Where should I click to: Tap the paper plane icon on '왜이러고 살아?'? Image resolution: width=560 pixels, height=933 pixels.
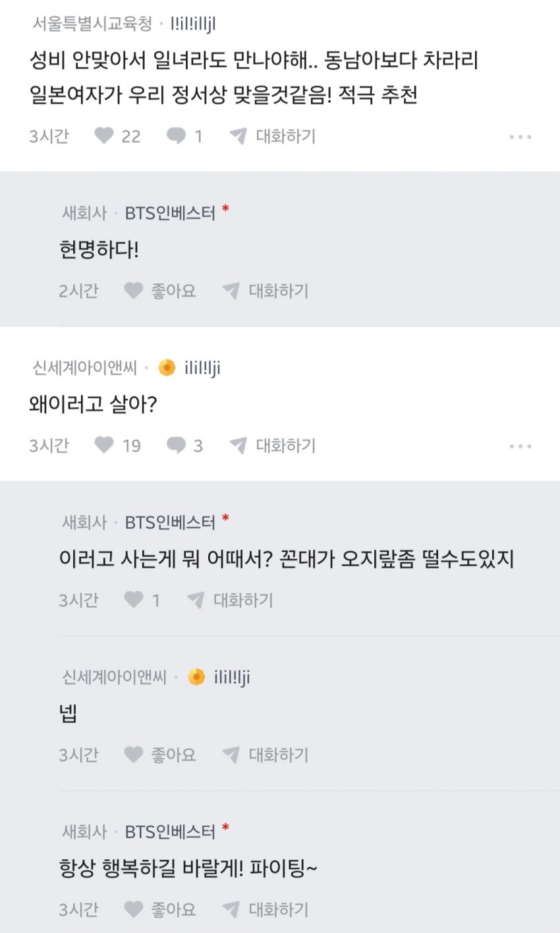(x=238, y=446)
